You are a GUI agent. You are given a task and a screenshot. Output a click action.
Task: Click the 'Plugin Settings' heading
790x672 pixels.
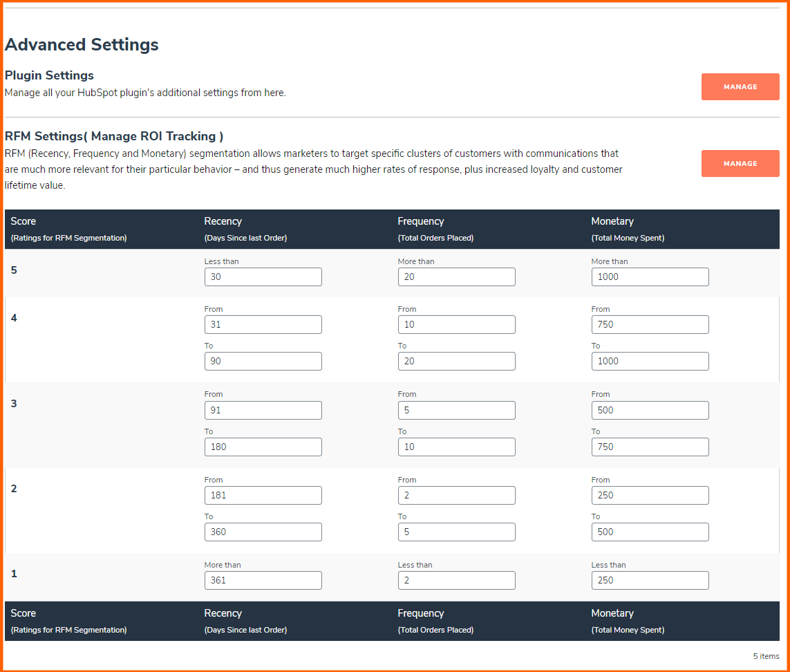pos(49,75)
